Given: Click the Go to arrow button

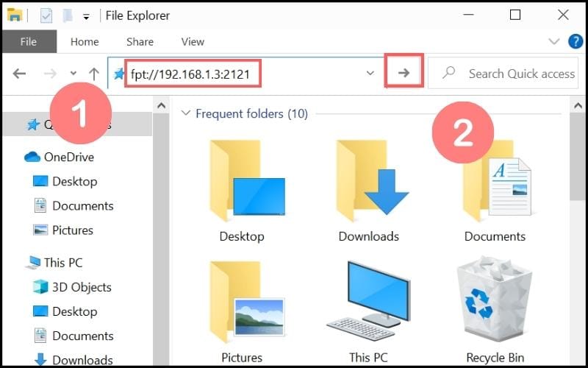Looking at the screenshot, I should (x=404, y=73).
